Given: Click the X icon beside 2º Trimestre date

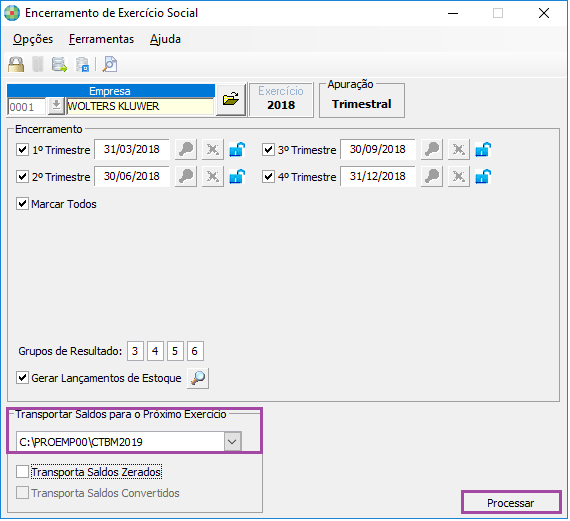Looking at the screenshot, I should [x=213, y=177].
